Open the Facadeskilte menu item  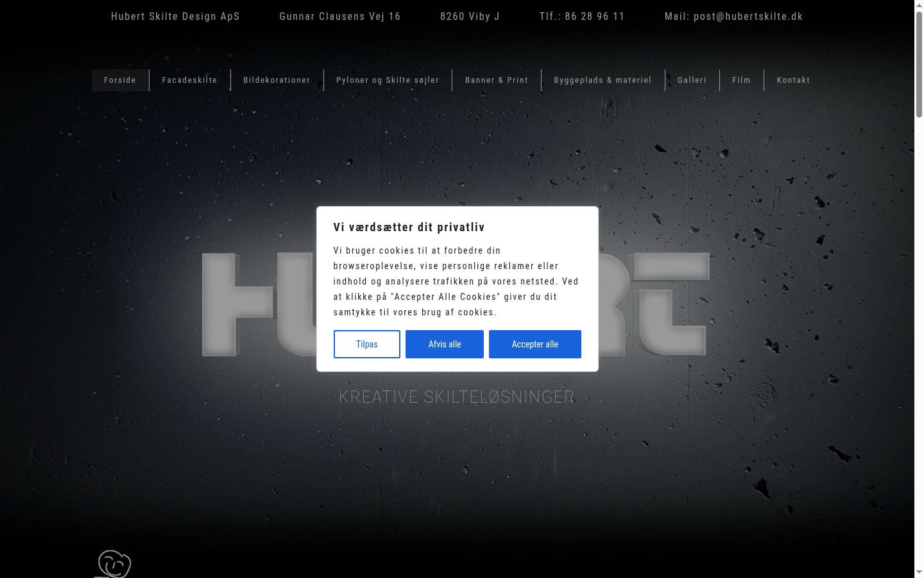tap(189, 80)
